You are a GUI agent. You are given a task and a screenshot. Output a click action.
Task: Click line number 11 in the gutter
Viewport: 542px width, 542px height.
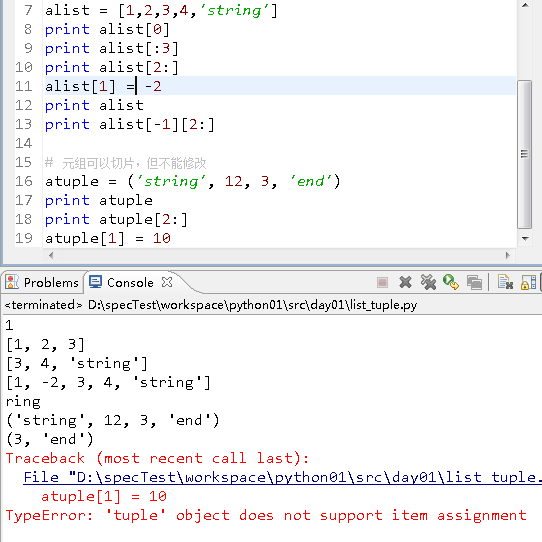24,86
